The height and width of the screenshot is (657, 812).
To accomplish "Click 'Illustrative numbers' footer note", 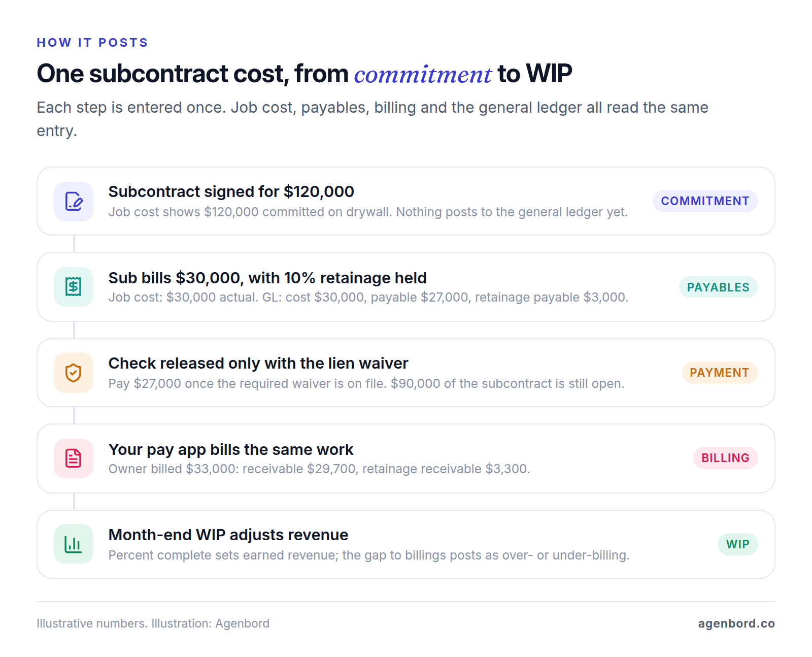I will (x=91, y=623).
